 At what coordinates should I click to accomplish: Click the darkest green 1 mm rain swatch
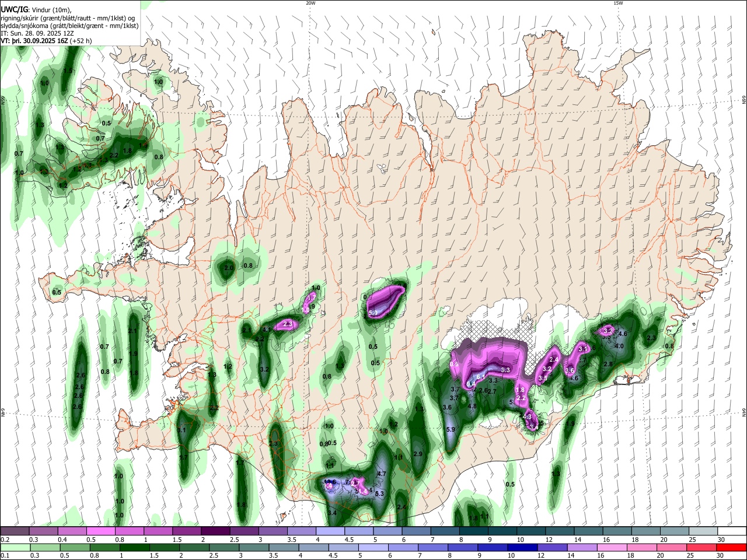click(134, 547)
